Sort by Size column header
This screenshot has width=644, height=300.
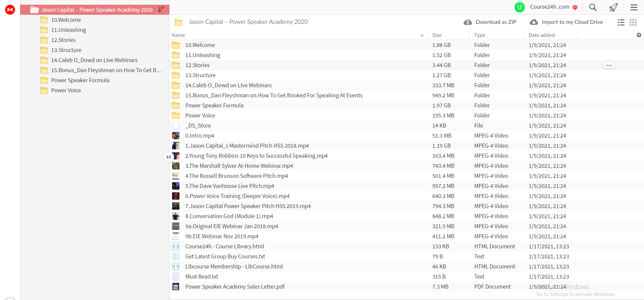tap(437, 35)
